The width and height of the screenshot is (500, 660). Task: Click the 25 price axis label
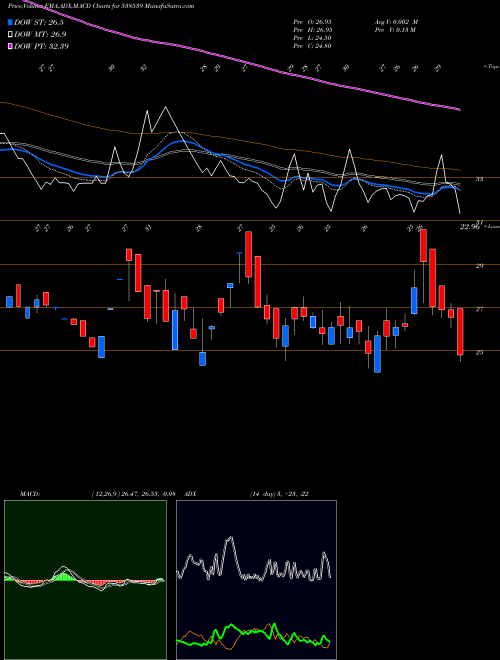tap(479, 352)
